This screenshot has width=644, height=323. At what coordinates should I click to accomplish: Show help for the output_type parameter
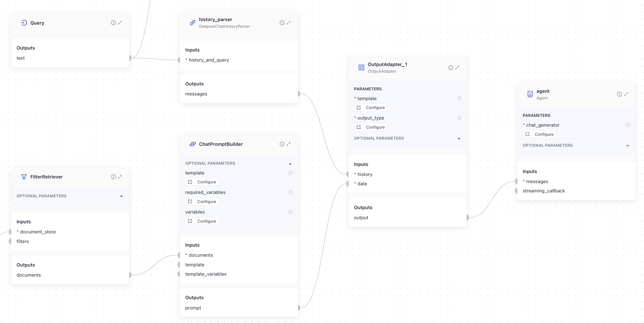pyautogui.click(x=459, y=118)
